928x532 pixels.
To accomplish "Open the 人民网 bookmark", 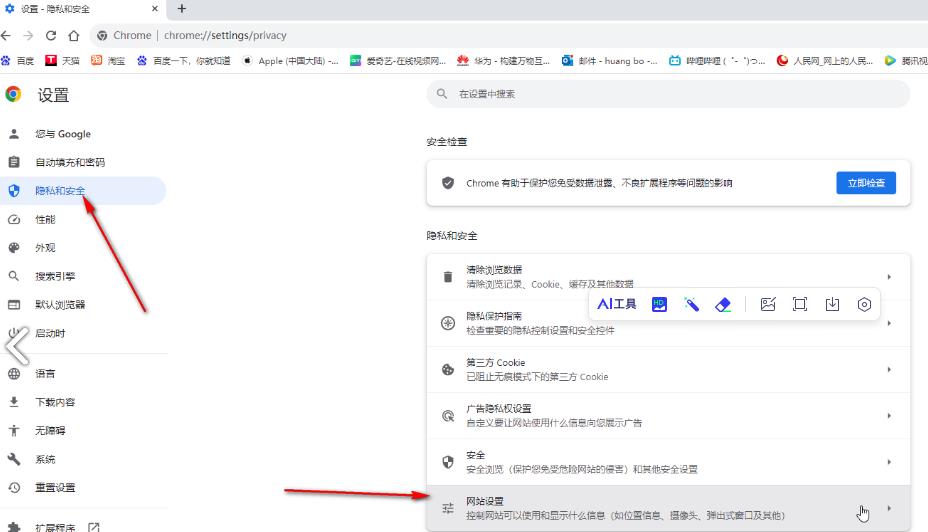I will click(824, 60).
